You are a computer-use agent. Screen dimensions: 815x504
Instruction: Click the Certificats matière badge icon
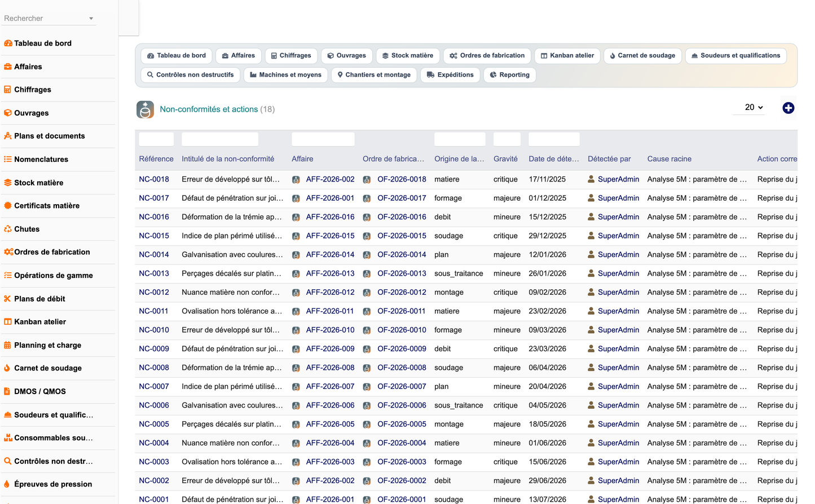[x=7, y=206]
